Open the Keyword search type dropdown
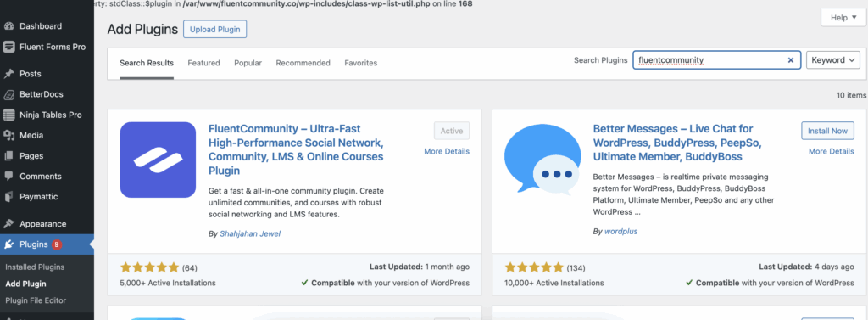The height and width of the screenshot is (320, 868). click(x=832, y=60)
